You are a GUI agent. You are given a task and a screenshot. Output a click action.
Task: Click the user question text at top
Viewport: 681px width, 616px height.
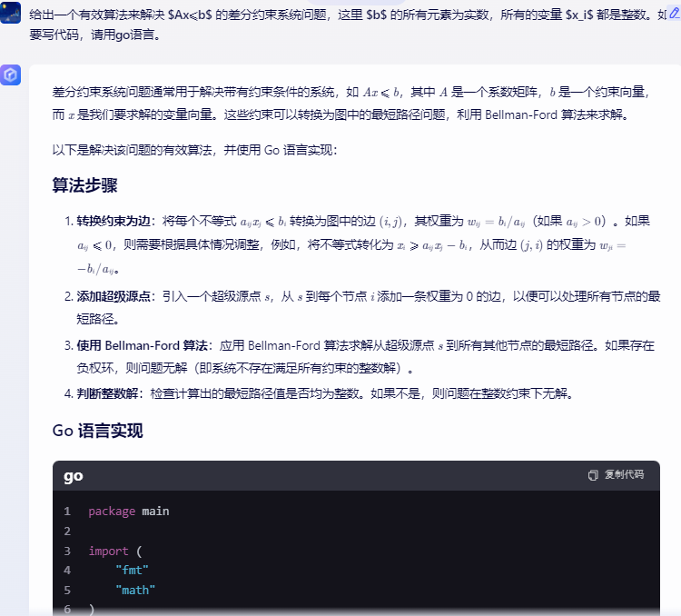[348, 25]
